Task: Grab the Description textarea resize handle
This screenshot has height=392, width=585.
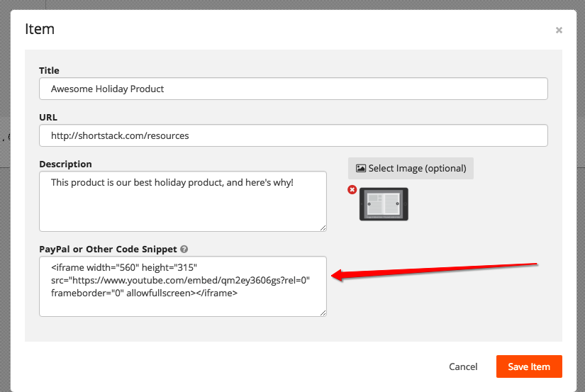Action: pyautogui.click(x=323, y=228)
